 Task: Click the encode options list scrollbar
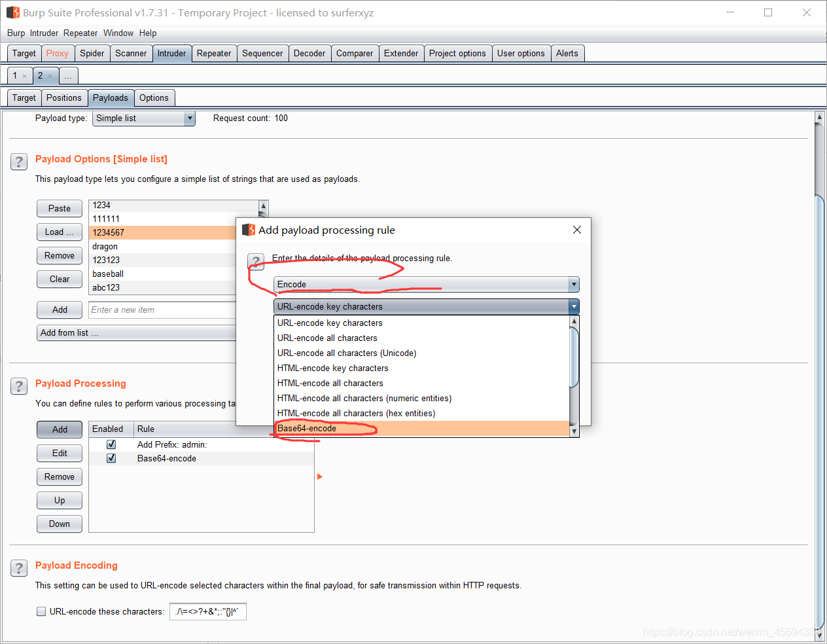pyautogui.click(x=574, y=376)
